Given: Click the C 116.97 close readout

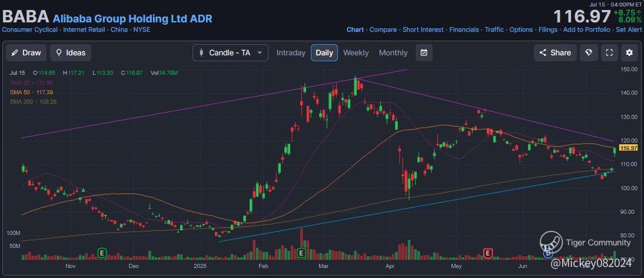Looking at the screenshot, I should [131, 72].
